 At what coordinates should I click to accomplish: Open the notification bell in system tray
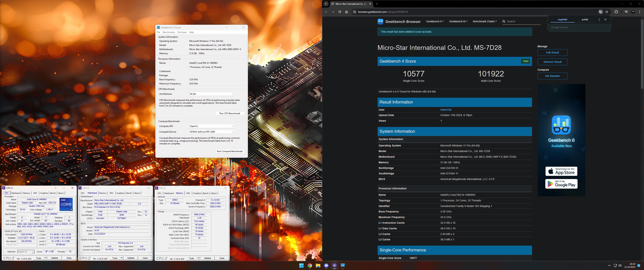(639, 265)
